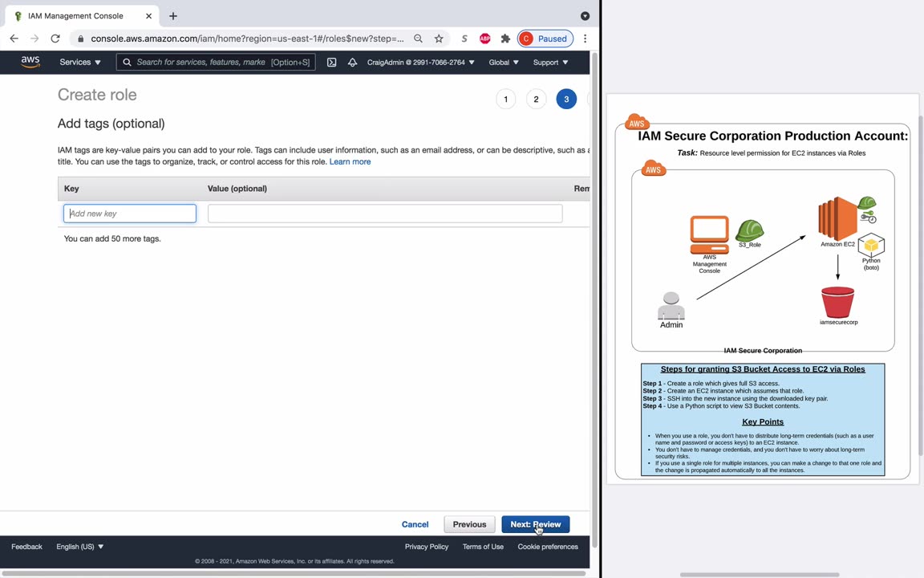Go to step 1 indicator
The width and height of the screenshot is (924, 578).
tap(505, 99)
